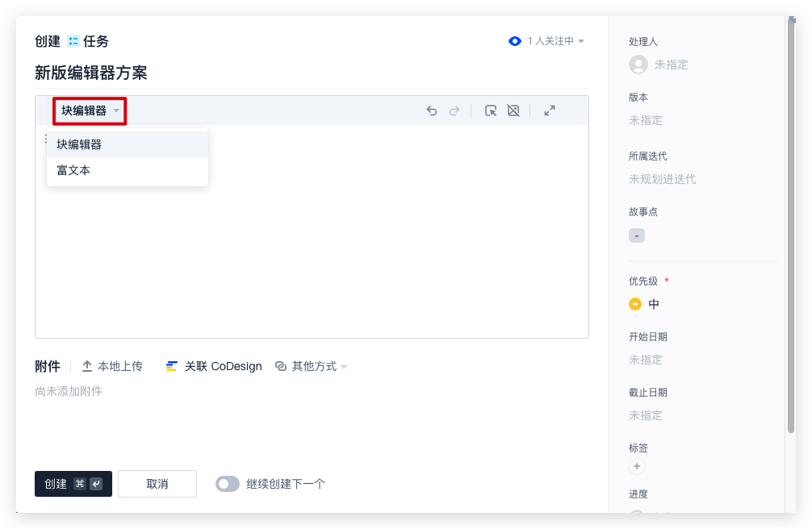Click the block drag handle dots
The width and height of the screenshot is (812, 529).
click(45, 138)
